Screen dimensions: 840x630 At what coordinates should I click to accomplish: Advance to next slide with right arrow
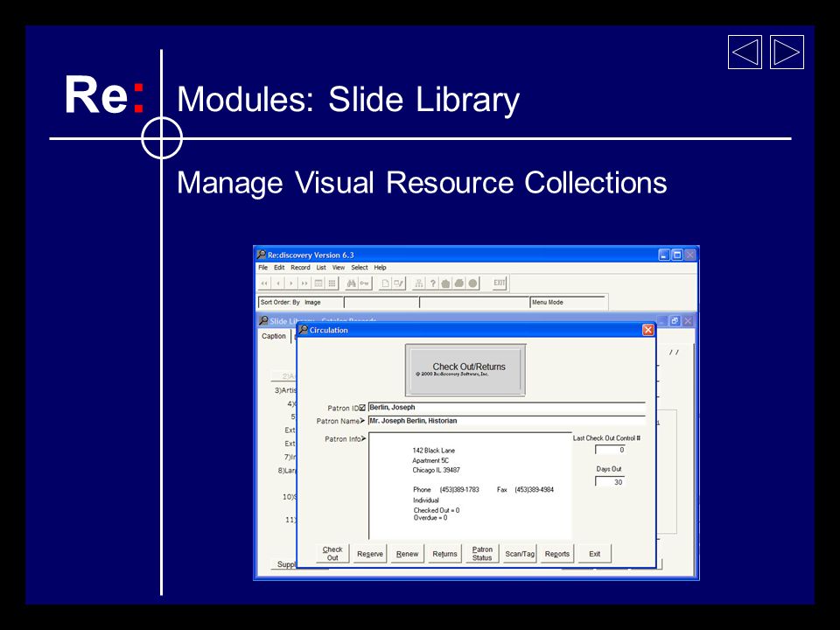pyautogui.click(x=787, y=52)
